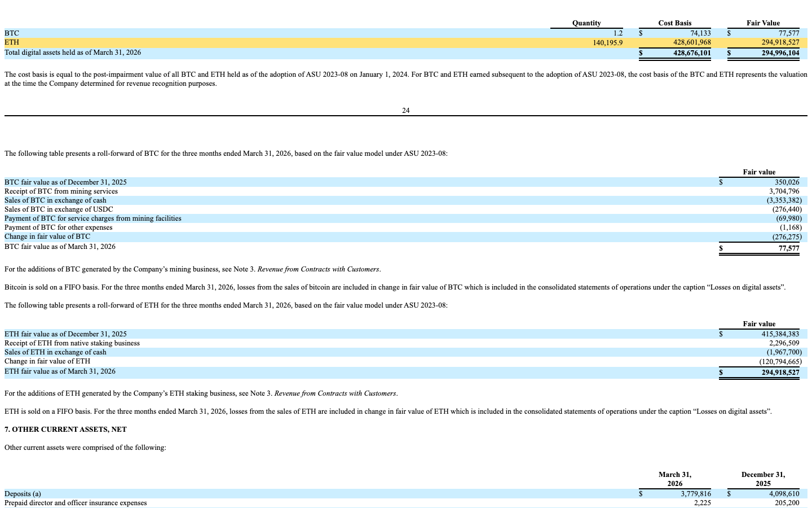Image resolution: width=812 pixels, height=508 pixels.
Task: Click 'The cost basis is equal to the post-impairment' paragraph
Action: (x=406, y=79)
